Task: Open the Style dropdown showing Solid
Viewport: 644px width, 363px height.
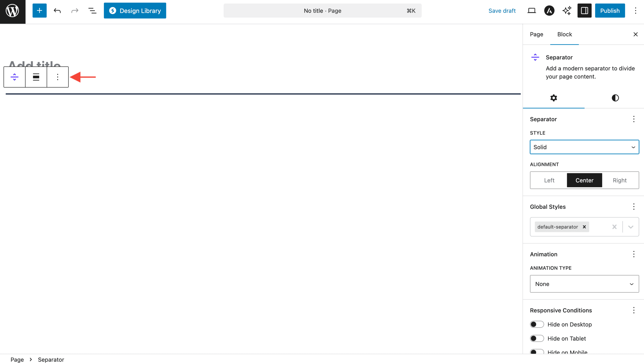Action: 584,147
